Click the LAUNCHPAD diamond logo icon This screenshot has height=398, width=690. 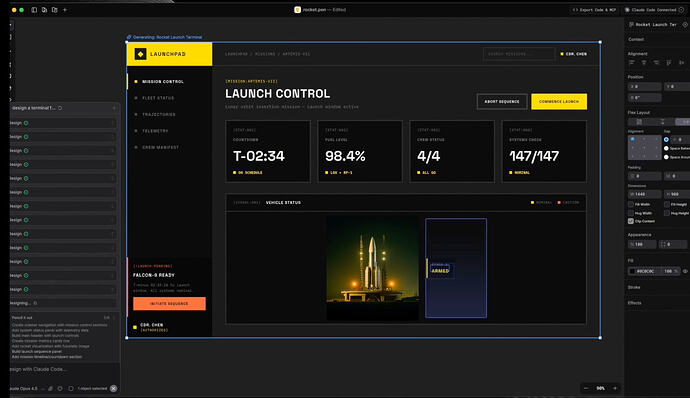(140, 54)
